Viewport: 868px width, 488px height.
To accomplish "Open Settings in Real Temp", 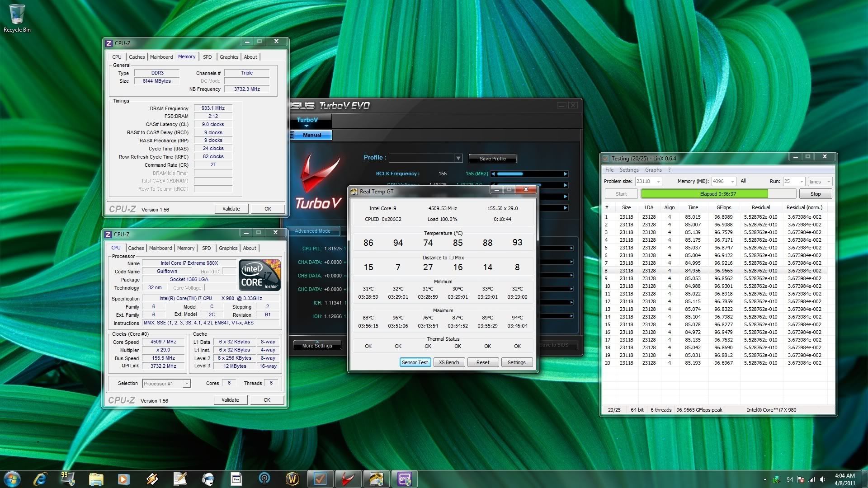I will 517,362.
